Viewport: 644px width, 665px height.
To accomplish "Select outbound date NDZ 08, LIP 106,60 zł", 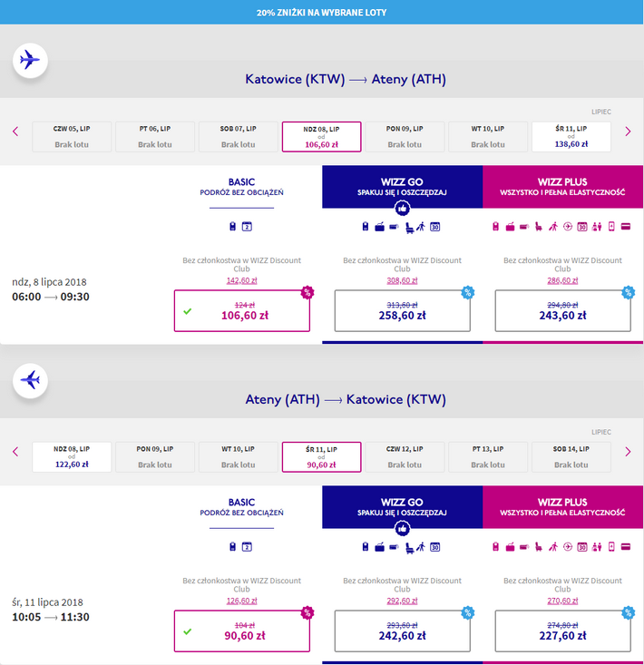I will click(x=321, y=137).
